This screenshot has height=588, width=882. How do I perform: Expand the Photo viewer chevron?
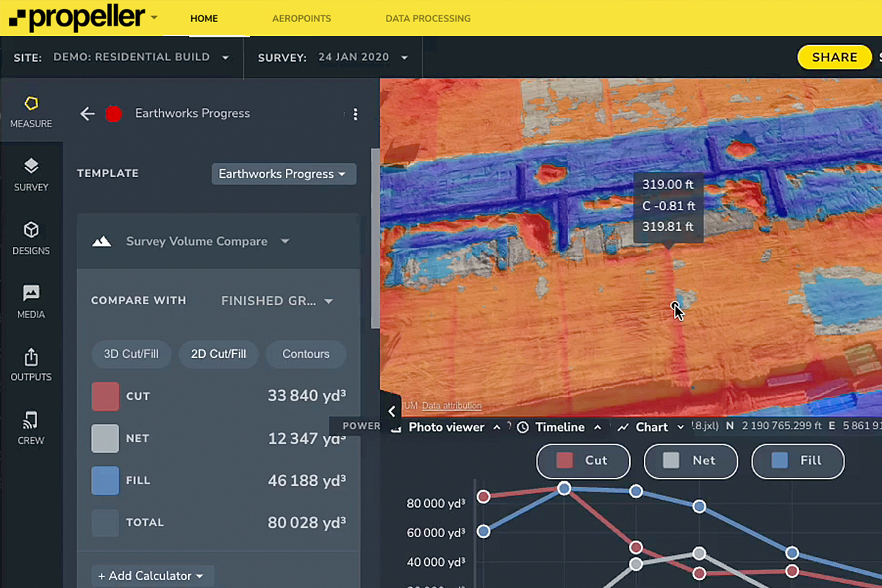[x=497, y=427]
